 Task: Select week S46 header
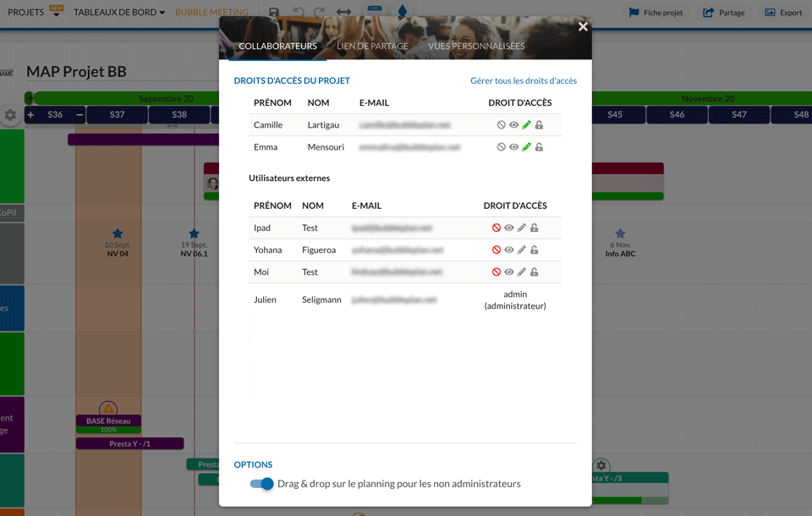677,114
